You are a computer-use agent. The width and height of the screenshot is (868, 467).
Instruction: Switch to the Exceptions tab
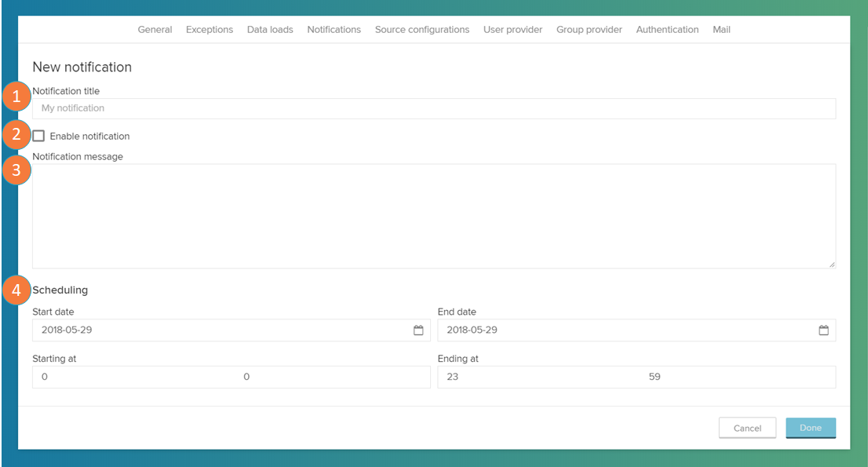click(x=210, y=30)
